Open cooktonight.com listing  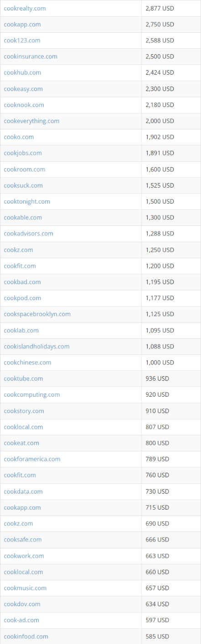(x=27, y=201)
